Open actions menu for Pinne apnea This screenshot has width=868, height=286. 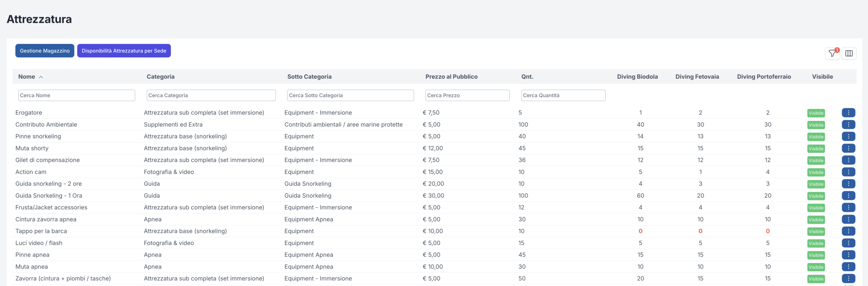[x=848, y=255]
